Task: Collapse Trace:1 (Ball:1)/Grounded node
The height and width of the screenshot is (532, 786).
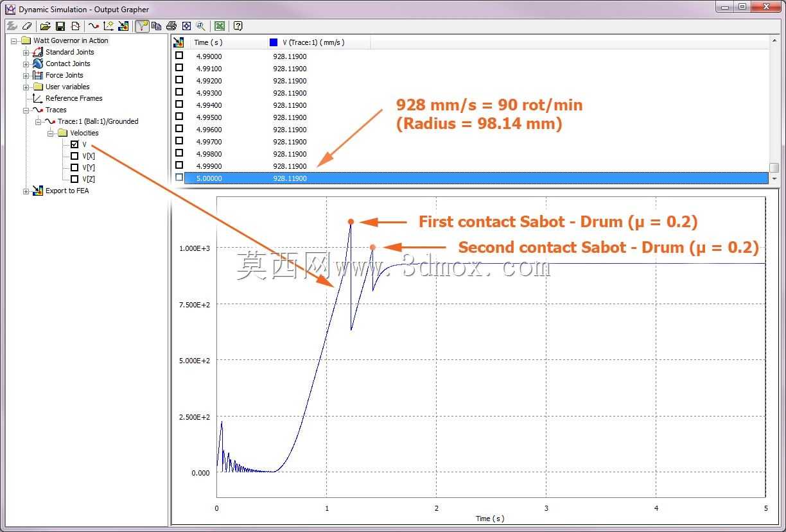Action: click(38, 121)
